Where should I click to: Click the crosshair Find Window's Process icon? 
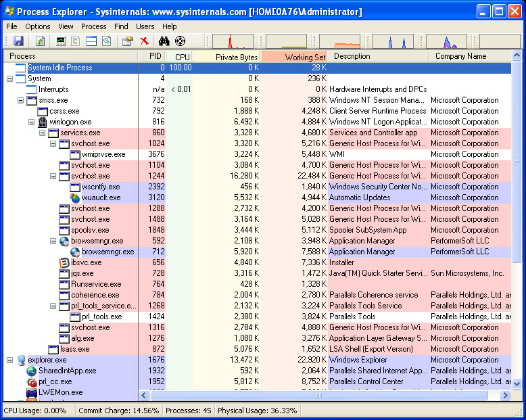[180, 41]
